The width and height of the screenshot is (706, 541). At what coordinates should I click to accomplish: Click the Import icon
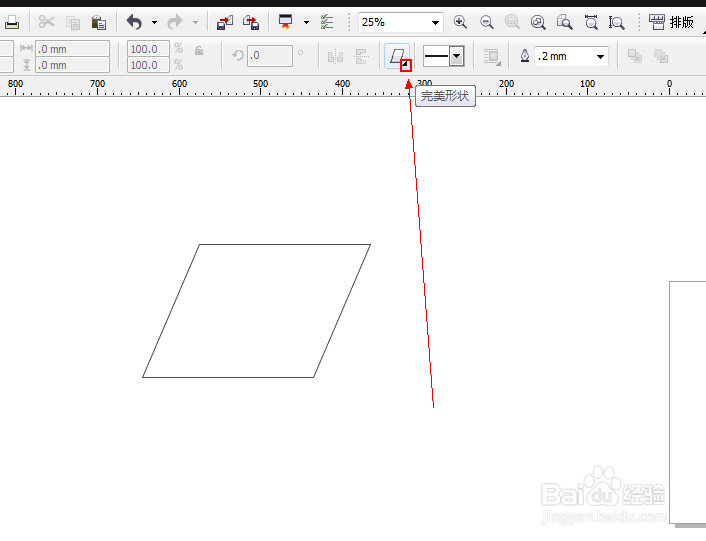225,22
